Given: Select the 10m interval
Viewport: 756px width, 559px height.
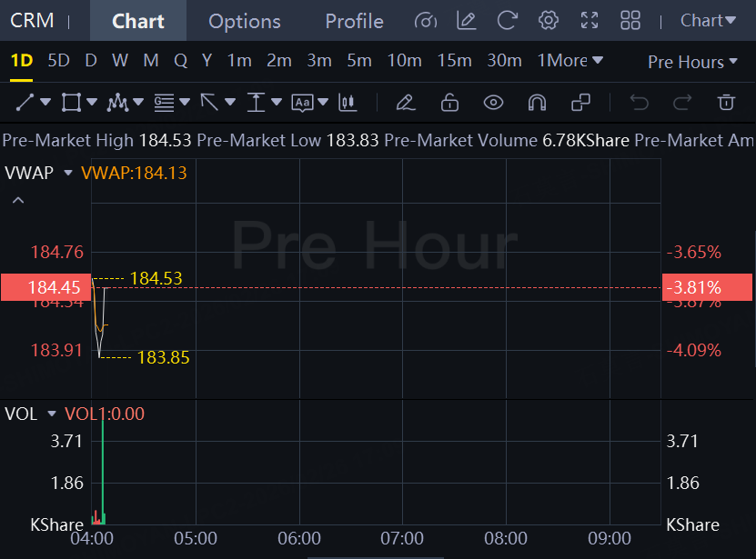Looking at the screenshot, I should click(405, 60).
